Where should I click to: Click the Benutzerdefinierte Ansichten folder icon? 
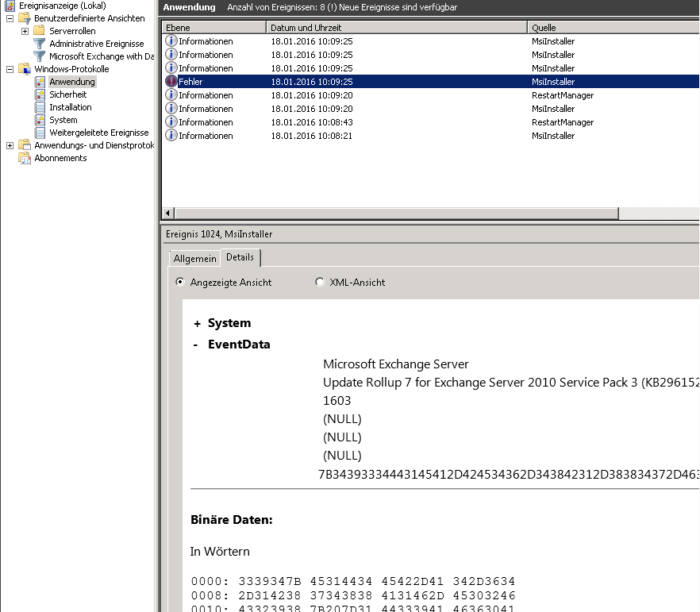click(25, 18)
